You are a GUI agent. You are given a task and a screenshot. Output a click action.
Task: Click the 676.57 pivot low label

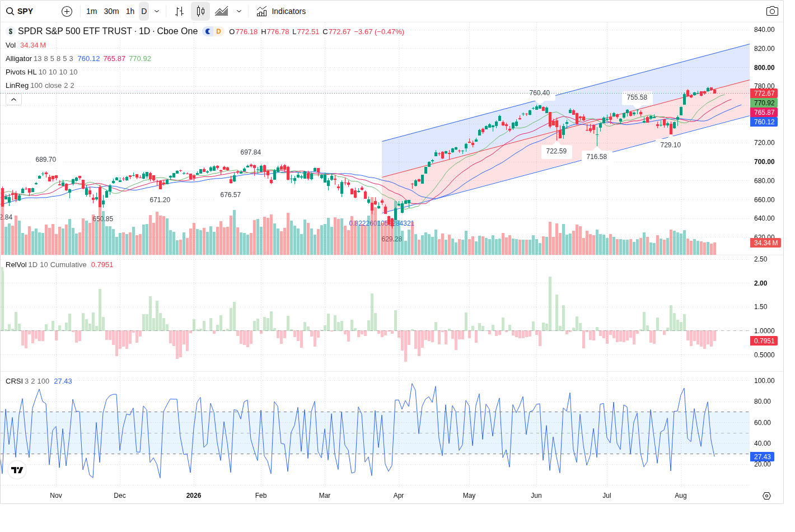pos(231,195)
